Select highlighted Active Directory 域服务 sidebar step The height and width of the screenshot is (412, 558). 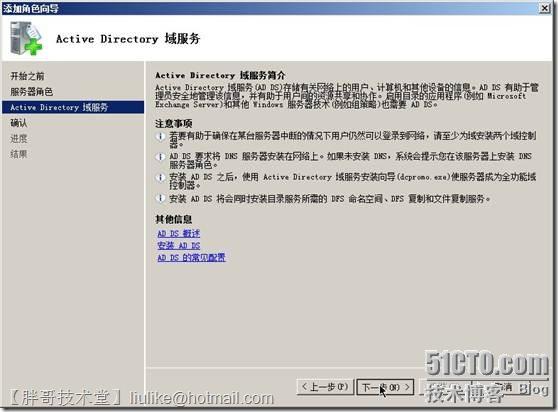tap(73, 107)
